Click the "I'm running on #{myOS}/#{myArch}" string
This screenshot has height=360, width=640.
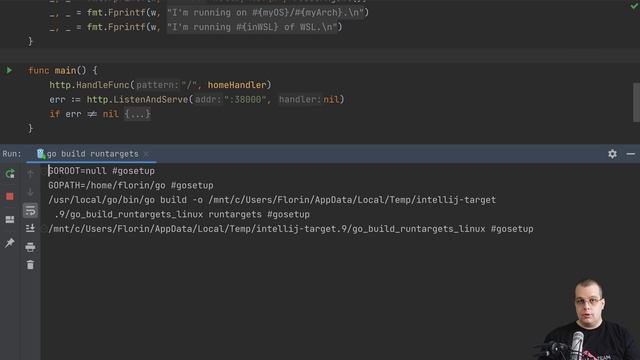coord(266,13)
